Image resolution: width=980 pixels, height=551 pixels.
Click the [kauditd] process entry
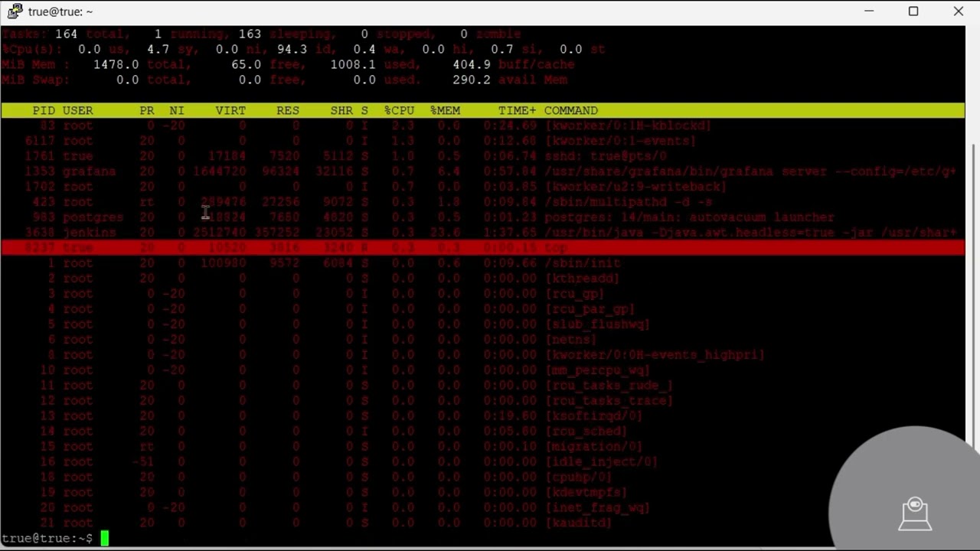tap(578, 523)
